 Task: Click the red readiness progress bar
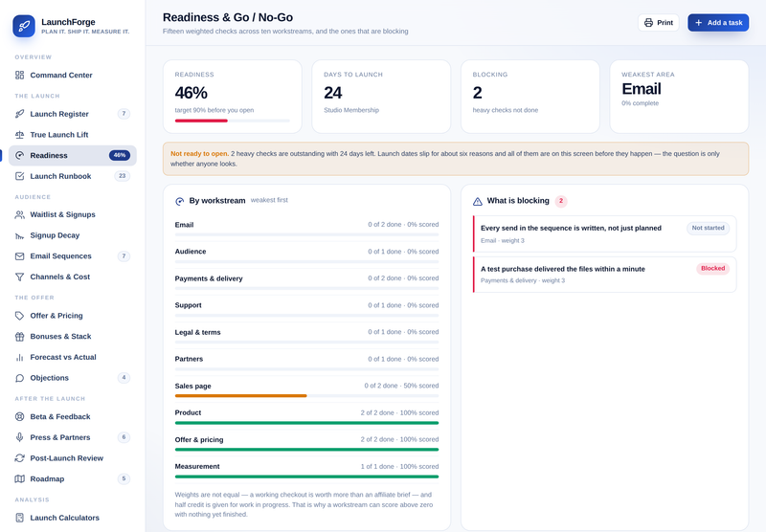click(x=201, y=121)
